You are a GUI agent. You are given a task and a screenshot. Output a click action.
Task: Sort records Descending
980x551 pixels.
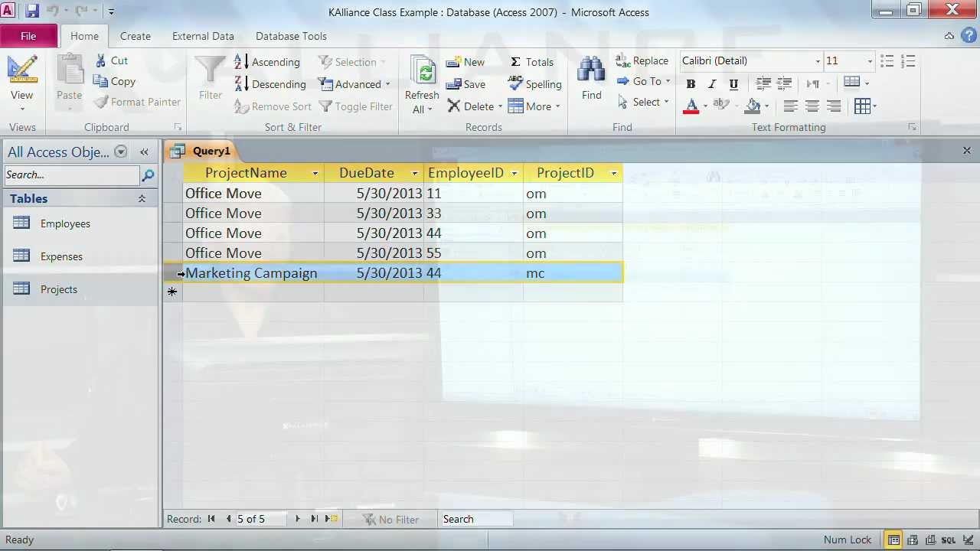pos(269,84)
